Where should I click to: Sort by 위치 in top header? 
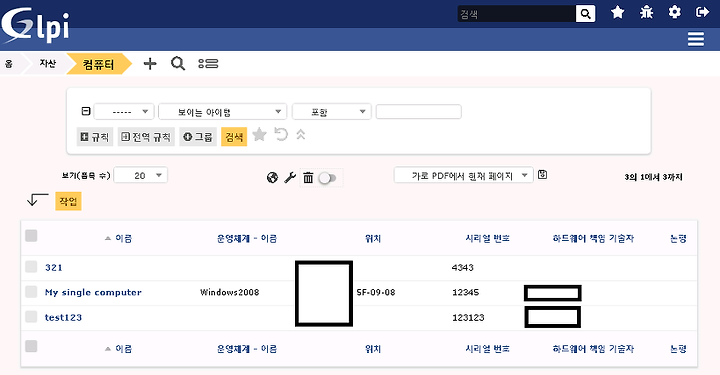(373, 238)
